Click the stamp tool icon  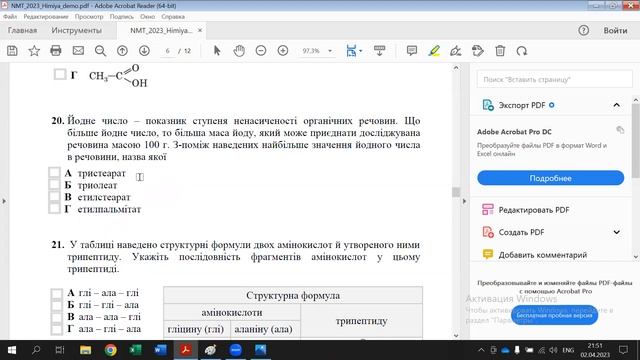click(478, 51)
